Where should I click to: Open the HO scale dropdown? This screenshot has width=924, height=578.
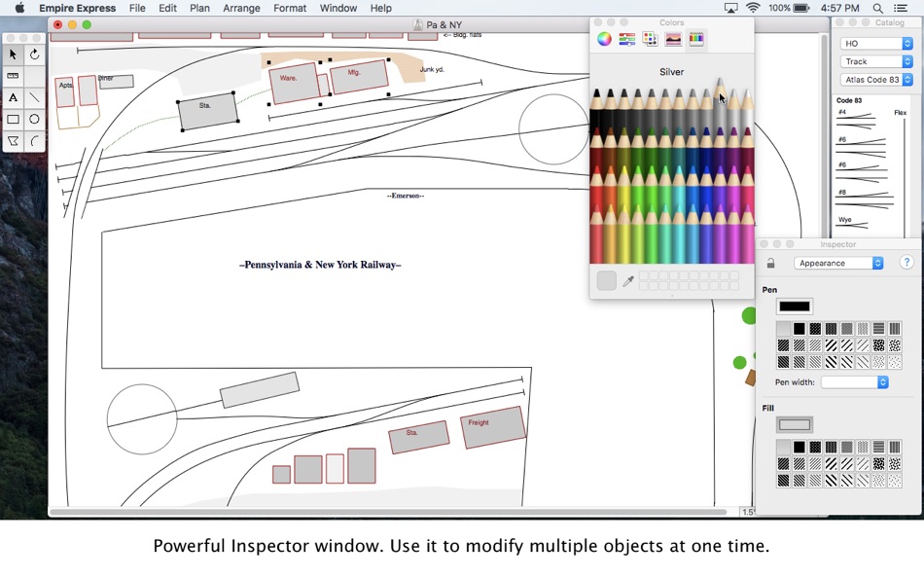pos(876,43)
